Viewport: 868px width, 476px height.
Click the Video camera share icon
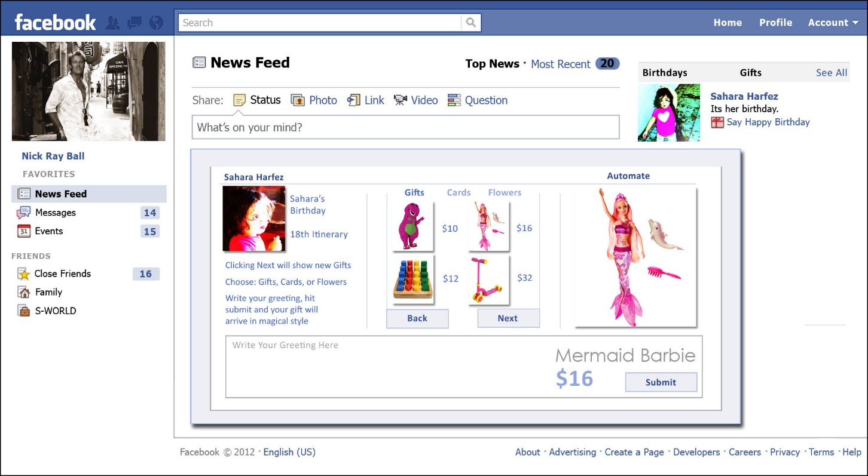pos(400,100)
